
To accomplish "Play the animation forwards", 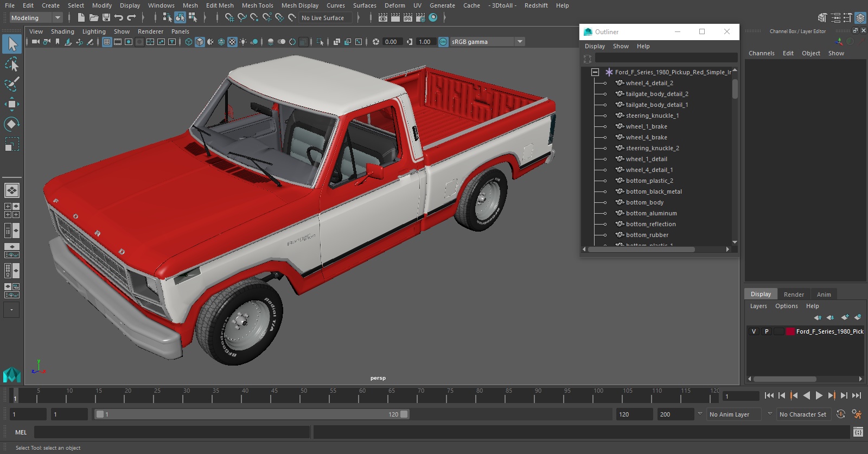I will coord(819,396).
